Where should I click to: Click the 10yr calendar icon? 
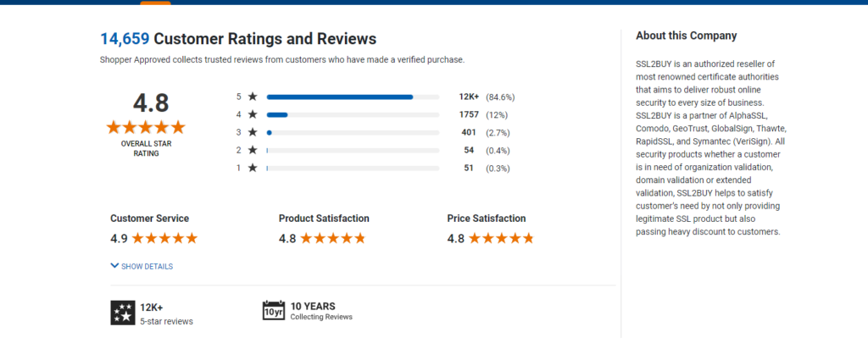coord(274,311)
